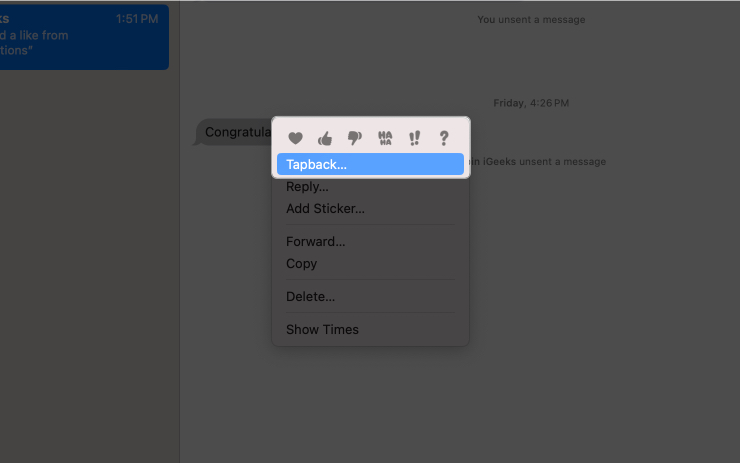740x463 pixels.
Task: Click the Congratula… message bubble
Action: point(234,132)
